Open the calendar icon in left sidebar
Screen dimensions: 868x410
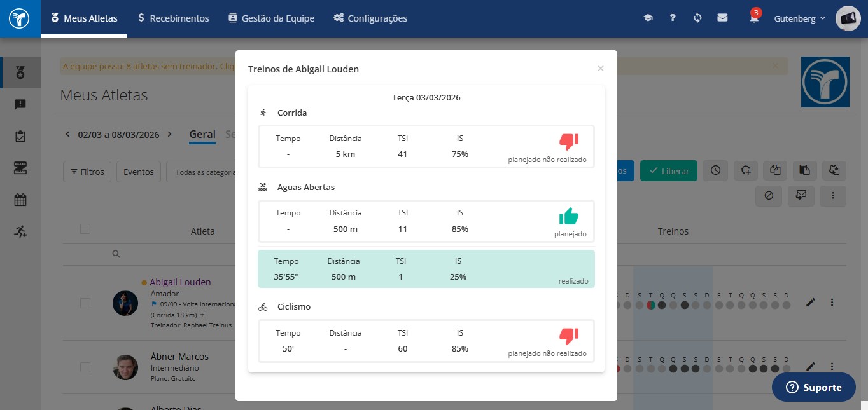(x=20, y=200)
